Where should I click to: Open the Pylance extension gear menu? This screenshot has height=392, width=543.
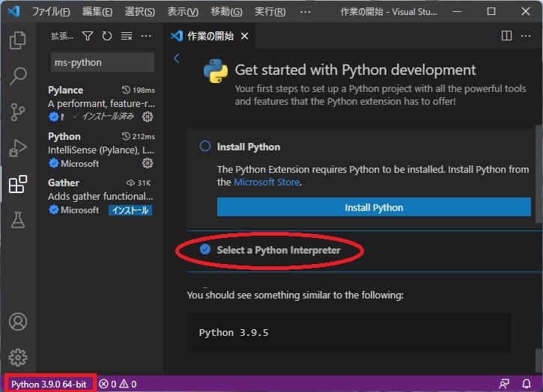click(x=148, y=117)
